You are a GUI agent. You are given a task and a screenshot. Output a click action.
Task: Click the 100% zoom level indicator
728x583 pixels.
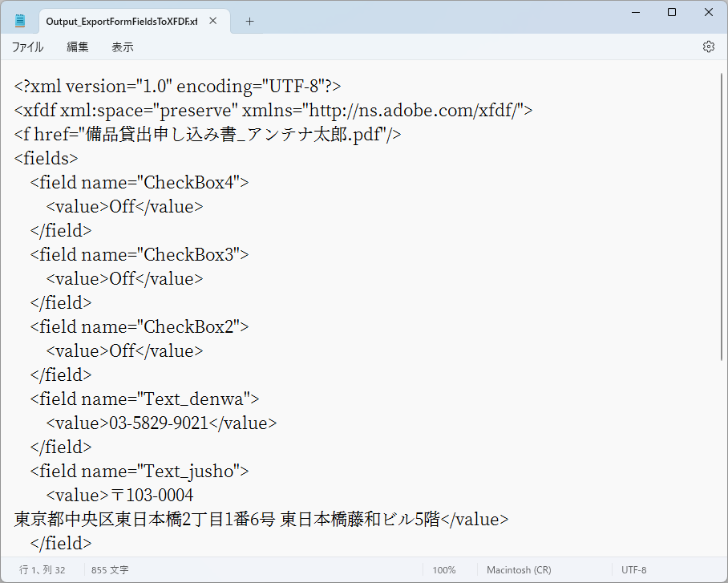444,569
